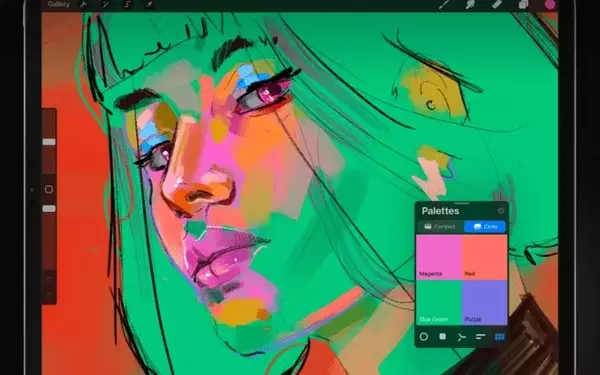The width and height of the screenshot is (600, 375).
Task: Open the Gallery
Action: [x=59, y=4]
